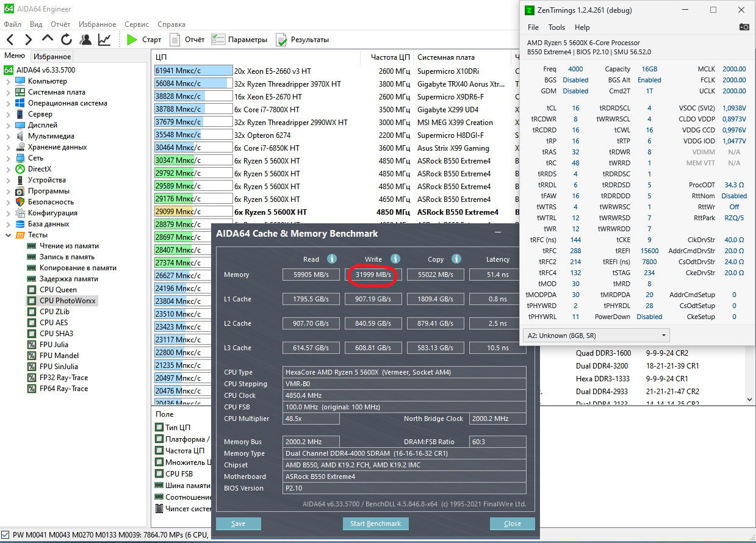Click the Save button in benchmark
Viewport: 756px width, 543px height.
pyautogui.click(x=239, y=523)
